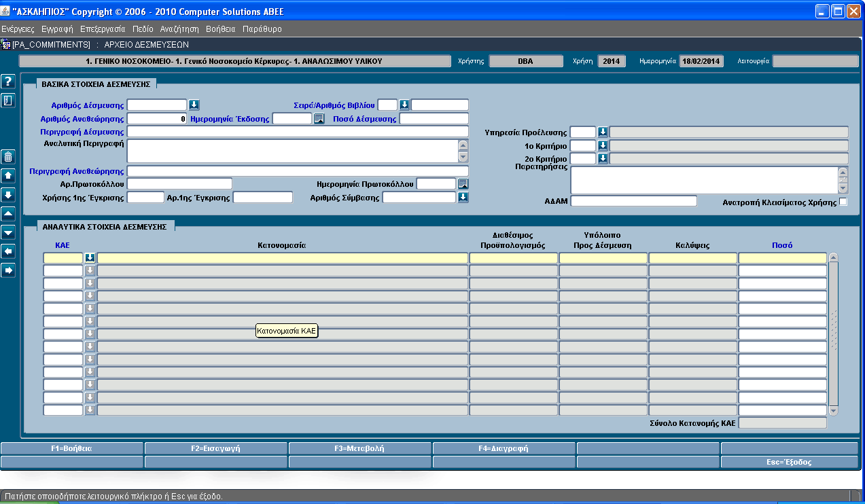Screen dimensions: 865x504
Task: Click the up triangle sidebar icon
Action: 8,213
